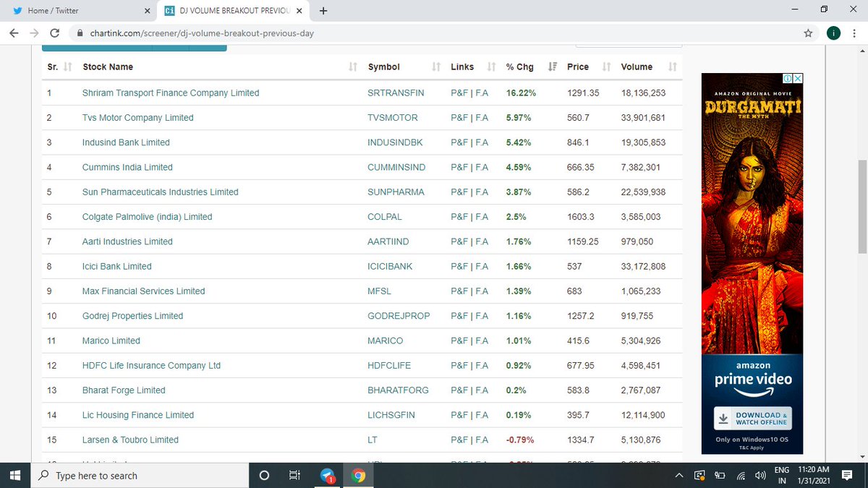Open Colgate Palmolive (india) Limited link
Screen dimensions: 868x488
148,216
